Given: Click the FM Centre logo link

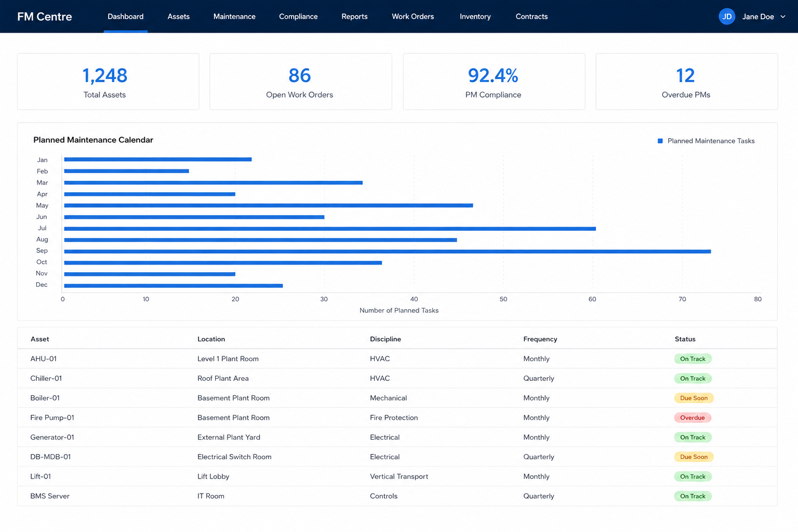Looking at the screenshot, I should click(45, 17).
